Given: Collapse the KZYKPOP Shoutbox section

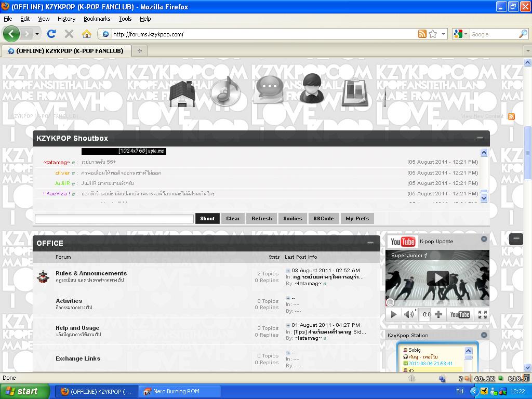Looking at the screenshot, I should point(480,138).
